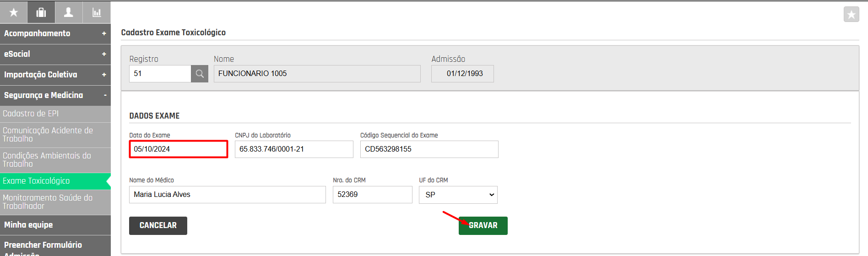Select the person profile tab icon
868x256 pixels.
(69, 12)
